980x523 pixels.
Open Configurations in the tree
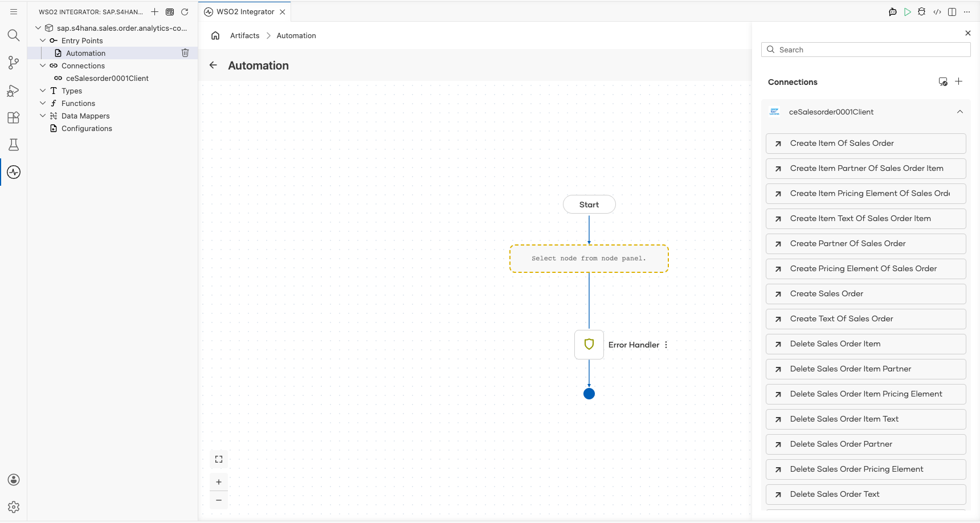point(87,128)
